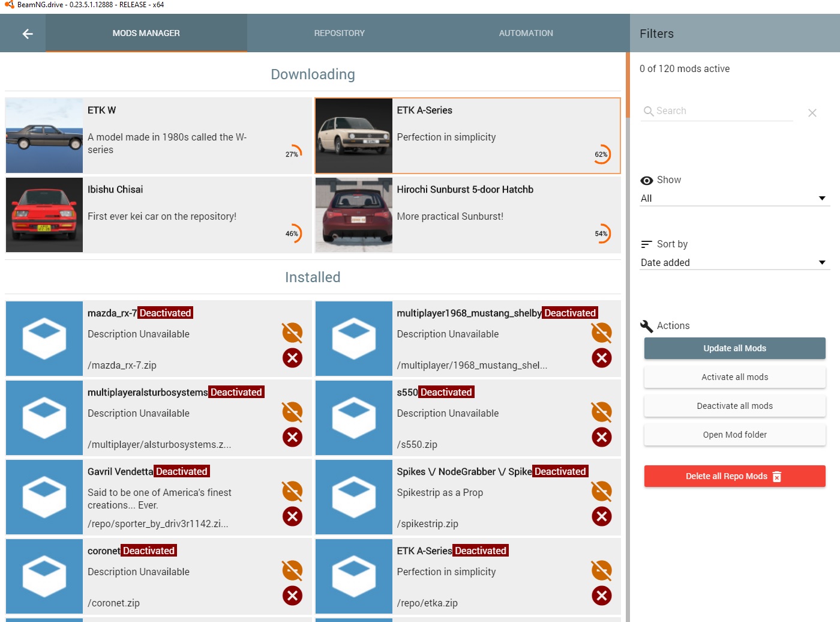
Task: Open the Automation tab
Action: [x=526, y=33]
